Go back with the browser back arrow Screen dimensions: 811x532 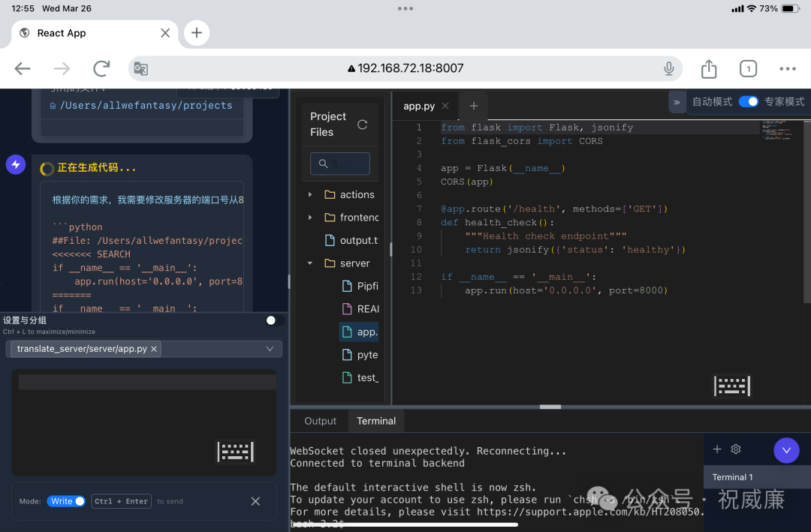tap(23, 68)
